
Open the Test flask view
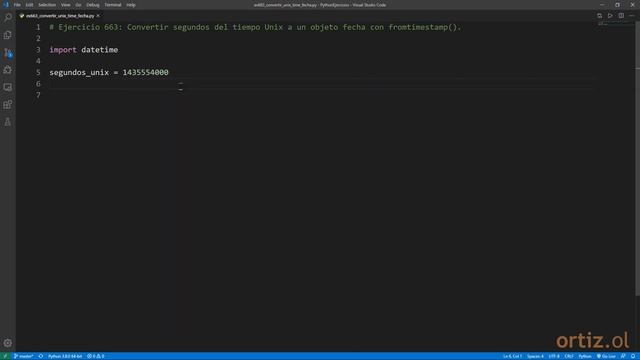[x=8, y=122]
